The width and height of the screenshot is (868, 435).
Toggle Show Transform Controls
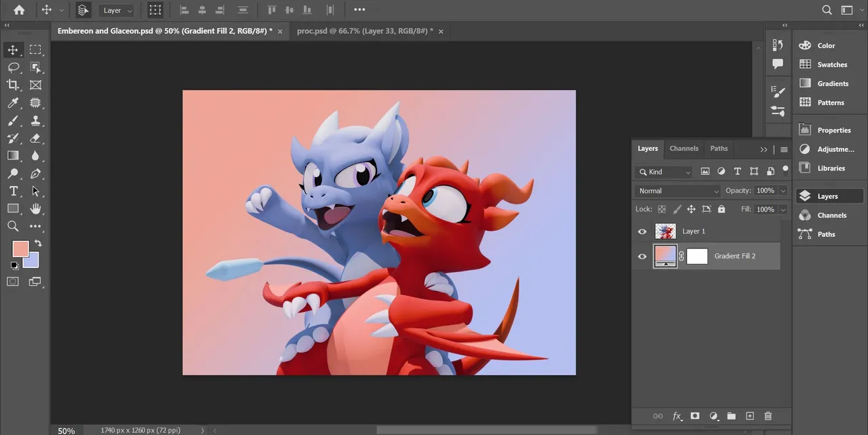pyautogui.click(x=155, y=10)
